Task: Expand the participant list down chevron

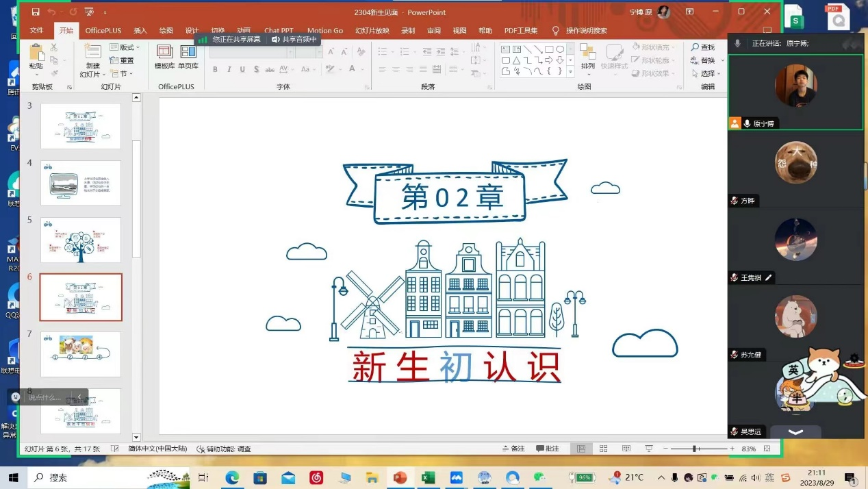Action: [x=795, y=432]
